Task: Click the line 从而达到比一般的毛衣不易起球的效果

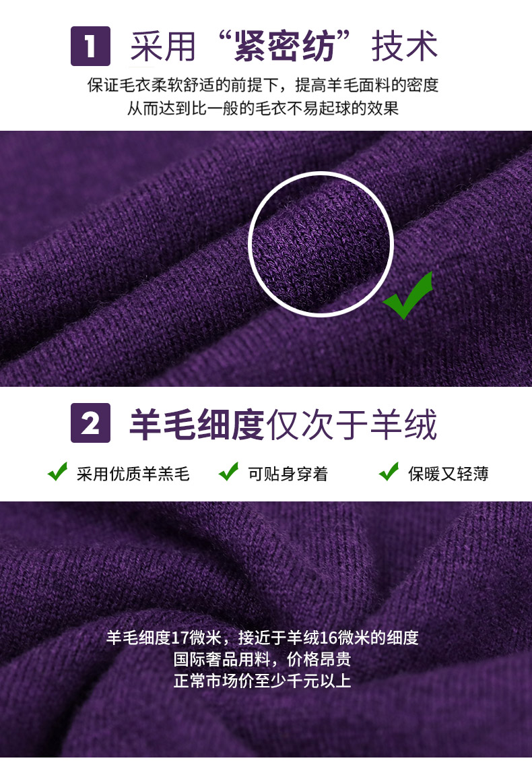Action: click(x=263, y=108)
